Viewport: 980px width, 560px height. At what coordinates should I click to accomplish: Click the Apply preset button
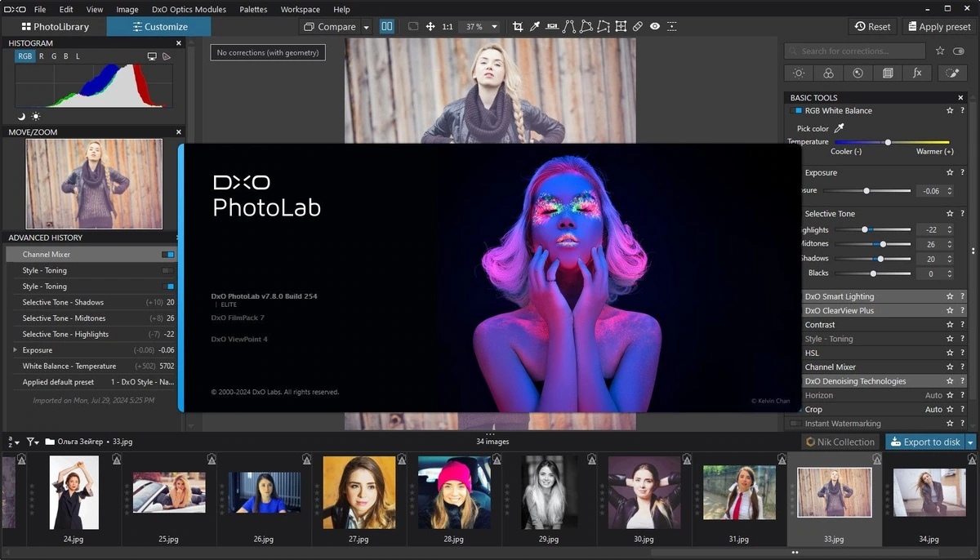[939, 27]
